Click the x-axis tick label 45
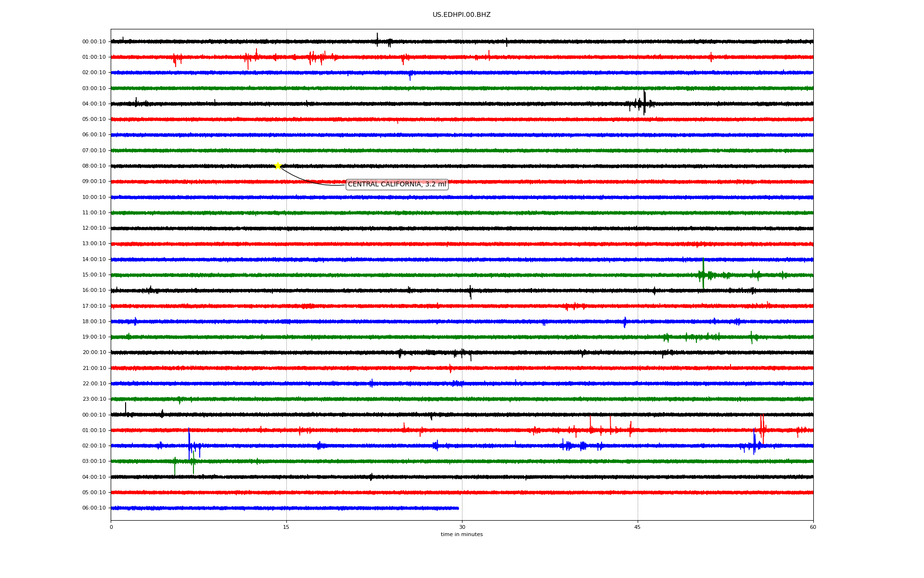This screenshot has height=578, width=924. [x=638, y=527]
